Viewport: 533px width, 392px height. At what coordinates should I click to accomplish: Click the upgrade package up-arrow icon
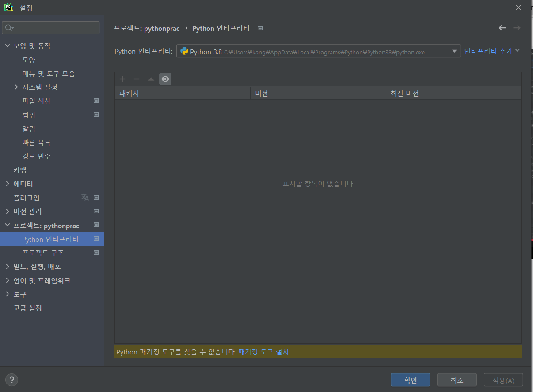pyautogui.click(x=151, y=79)
